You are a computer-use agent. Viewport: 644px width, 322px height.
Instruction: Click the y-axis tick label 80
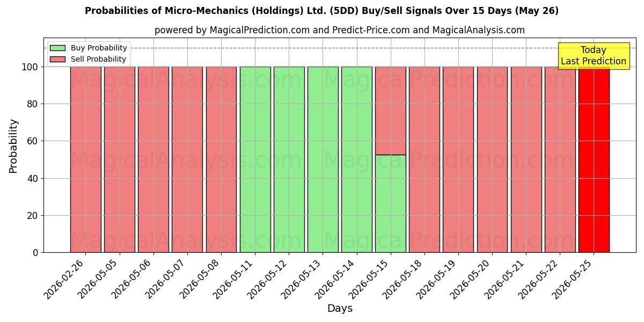(x=33, y=104)
